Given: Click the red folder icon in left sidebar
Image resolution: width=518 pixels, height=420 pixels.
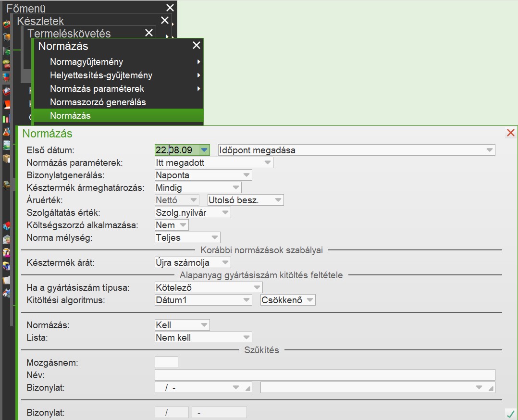Looking at the screenshot, I should tap(6, 104).
